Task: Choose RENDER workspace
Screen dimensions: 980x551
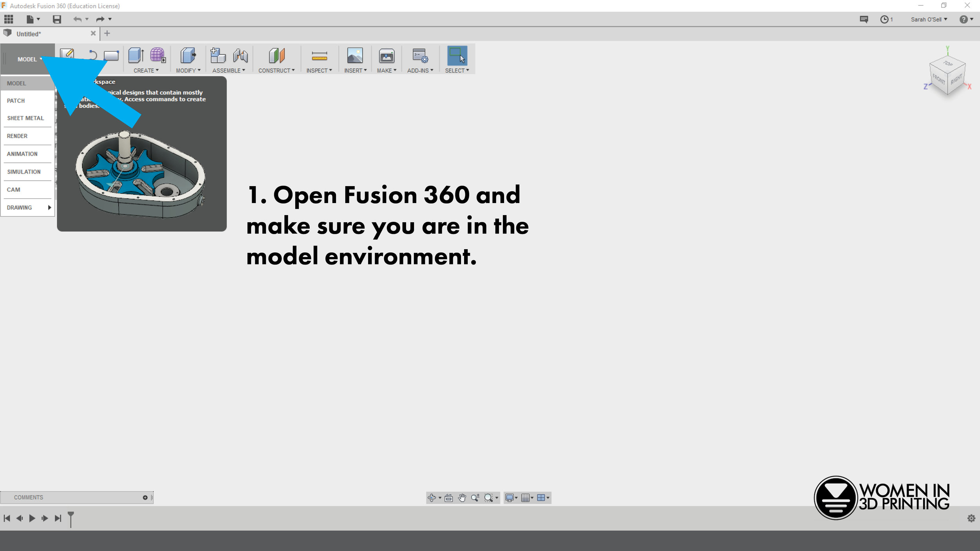Action: [27, 136]
